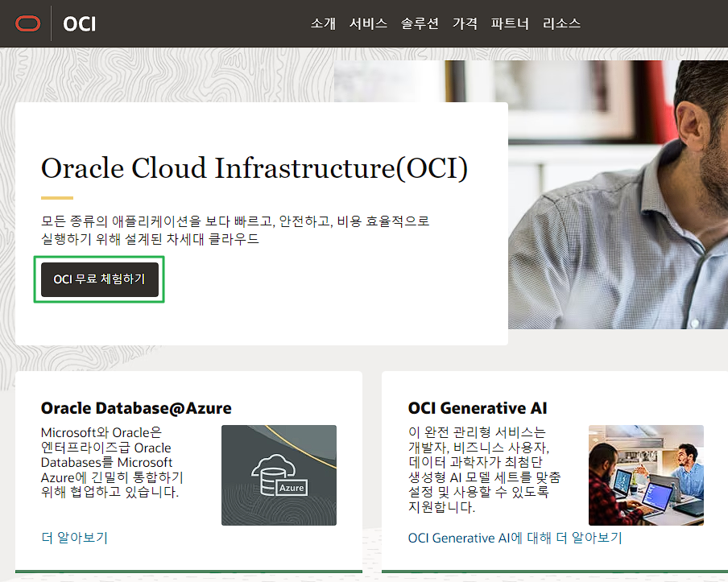Click the Oracle Cloud Infrastructure(OCI) headline
728x582 pixels.
(254, 167)
